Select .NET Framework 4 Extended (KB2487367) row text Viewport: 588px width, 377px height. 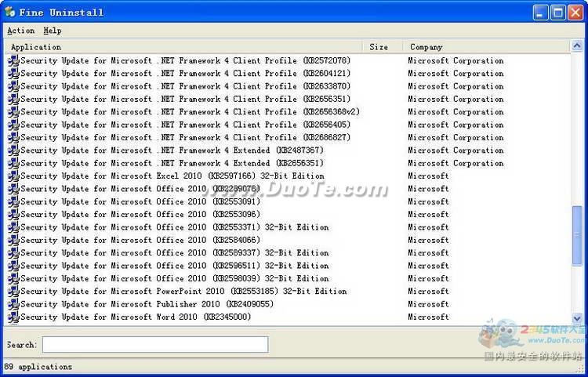[x=172, y=150]
